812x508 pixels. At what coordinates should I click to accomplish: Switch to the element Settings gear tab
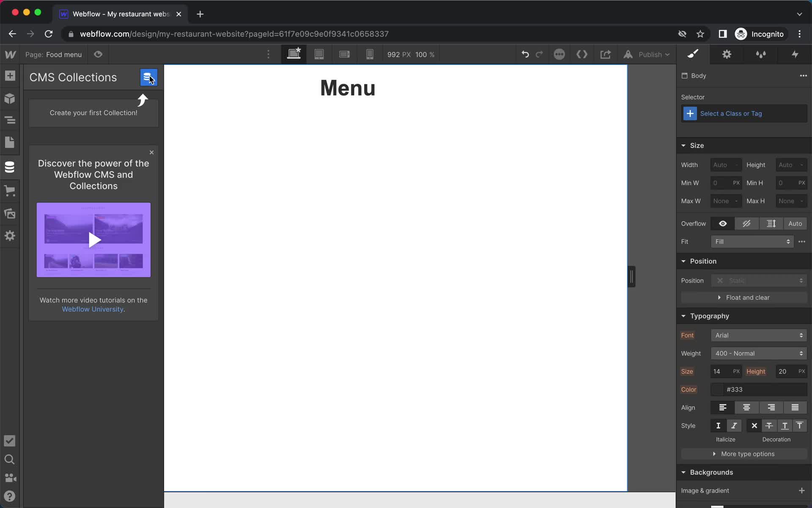(727, 54)
